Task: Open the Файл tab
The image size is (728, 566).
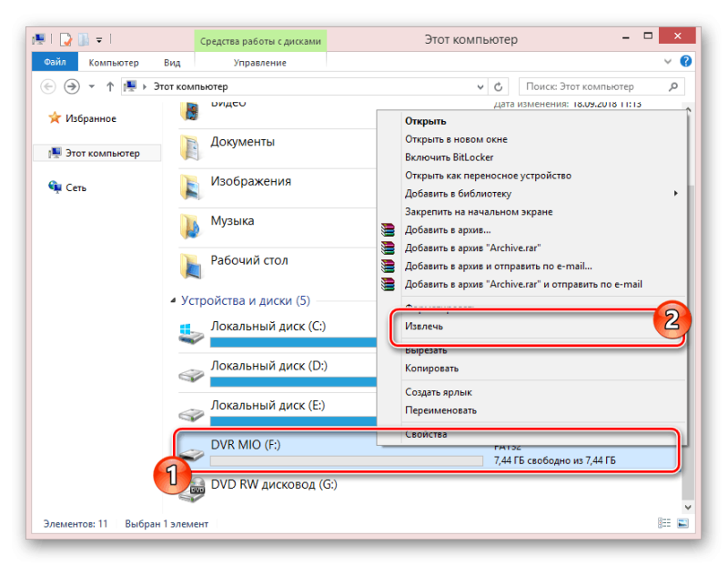Action: pyautogui.click(x=55, y=62)
